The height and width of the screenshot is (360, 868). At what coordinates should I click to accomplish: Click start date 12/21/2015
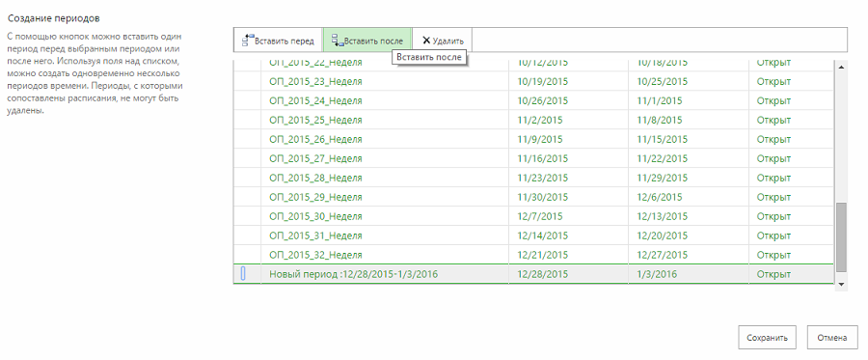(543, 255)
